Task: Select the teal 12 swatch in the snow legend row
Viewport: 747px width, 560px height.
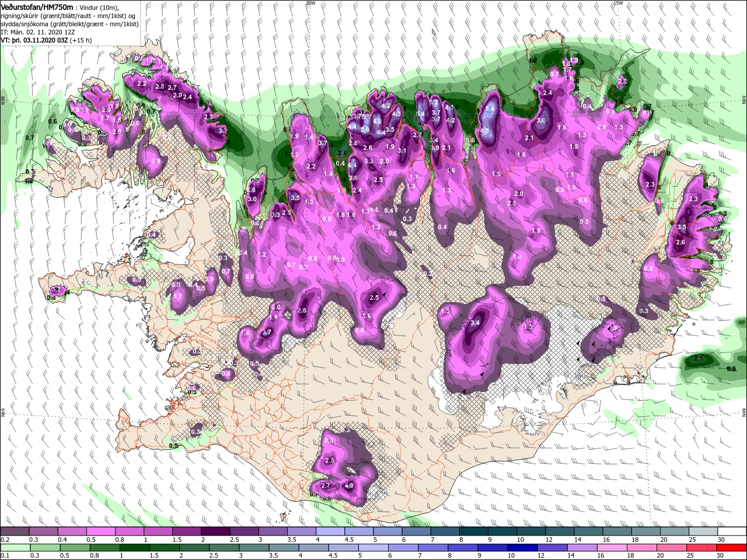Action: click(560, 531)
